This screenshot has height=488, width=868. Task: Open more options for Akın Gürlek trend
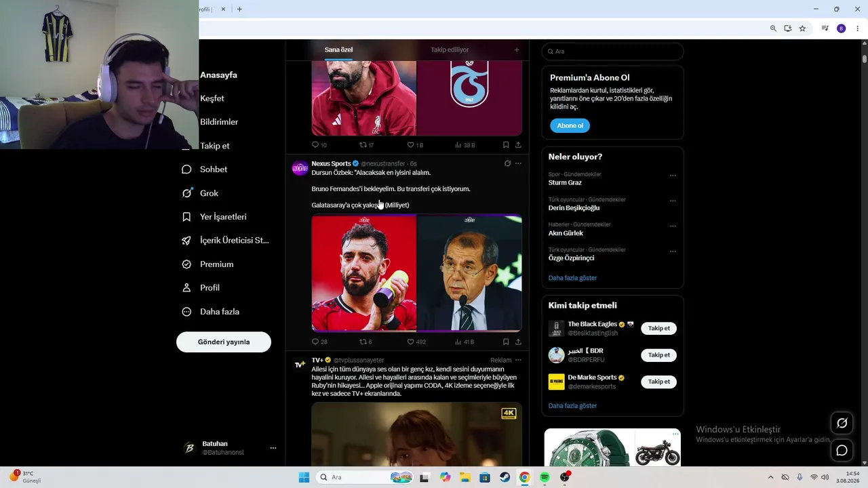click(673, 226)
